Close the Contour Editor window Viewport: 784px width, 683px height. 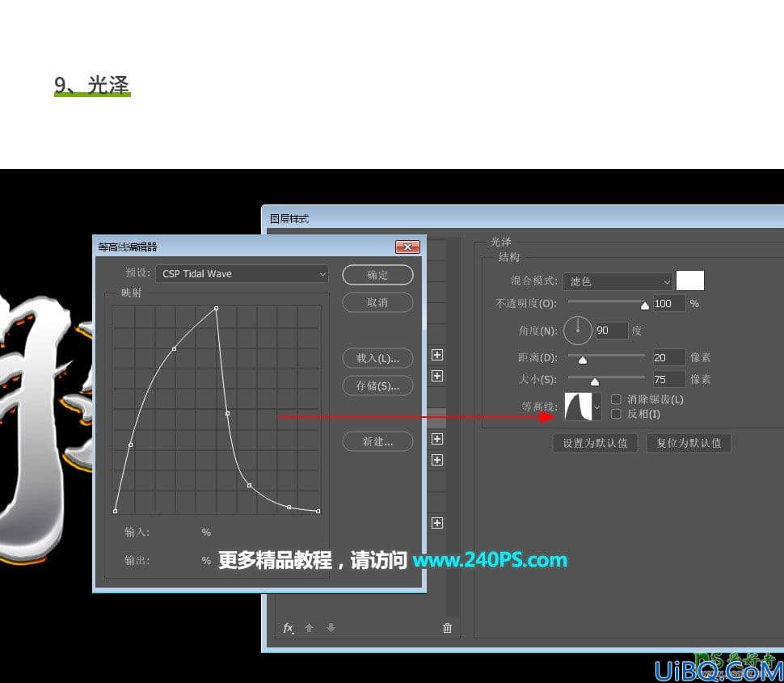(x=407, y=247)
